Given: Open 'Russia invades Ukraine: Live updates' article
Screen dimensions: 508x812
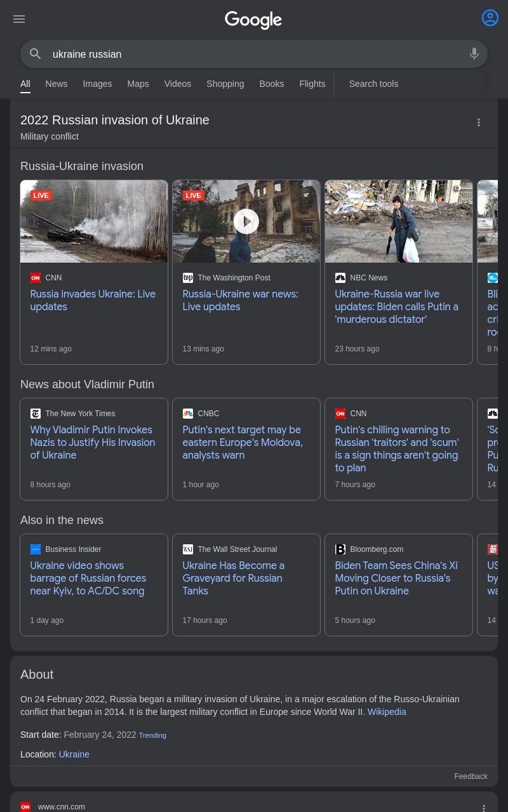Looking at the screenshot, I should (93, 301).
